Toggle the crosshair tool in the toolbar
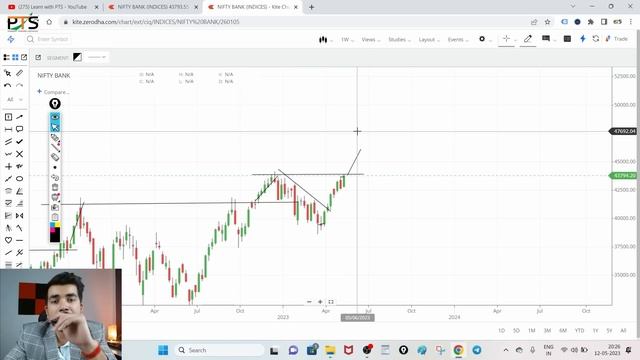The height and width of the screenshot is (360, 640). (506, 39)
